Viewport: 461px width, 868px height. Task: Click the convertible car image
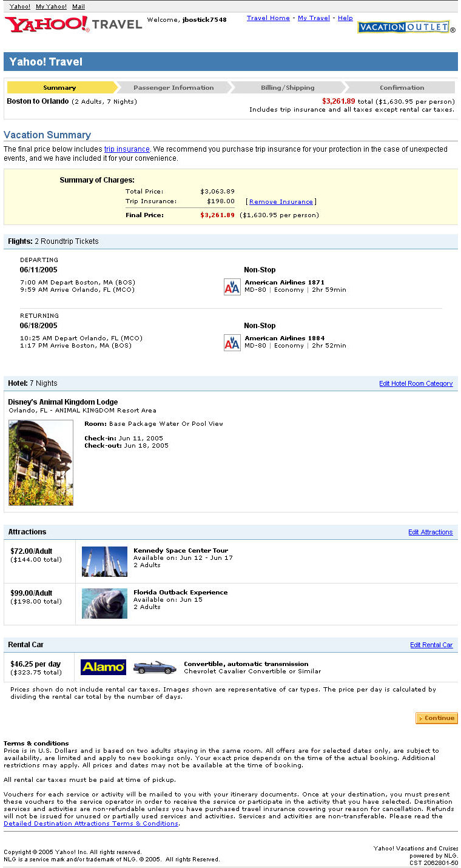tap(155, 667)
